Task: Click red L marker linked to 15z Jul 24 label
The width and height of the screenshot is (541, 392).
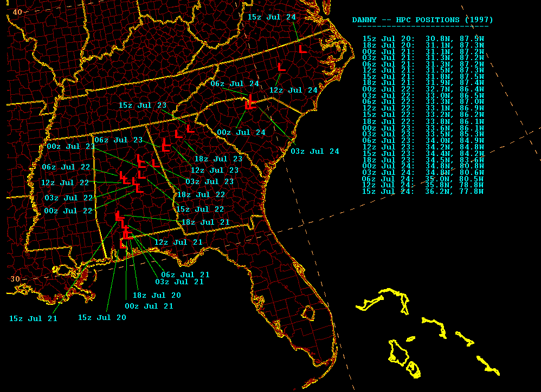Action: point(302,49)
